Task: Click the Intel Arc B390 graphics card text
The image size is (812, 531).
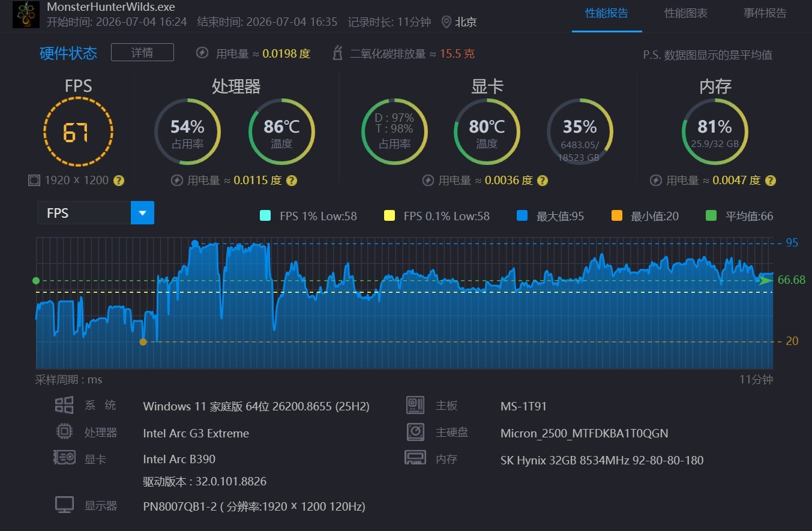Action: pyautogui.click(x=179, y=460)
